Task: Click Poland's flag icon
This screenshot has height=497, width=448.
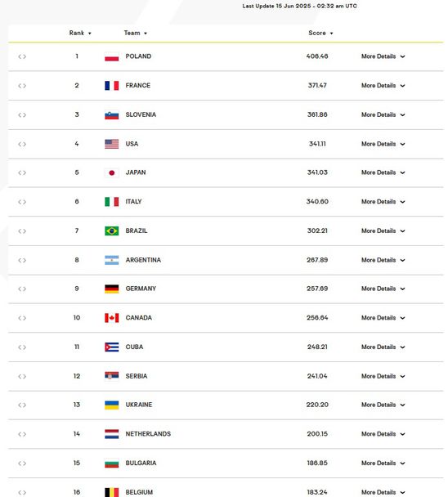Action: (x=112, y=56)
